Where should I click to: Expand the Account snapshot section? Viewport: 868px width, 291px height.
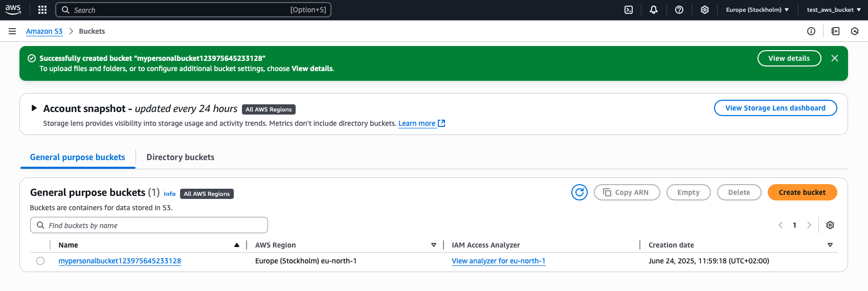click(34, 108)
